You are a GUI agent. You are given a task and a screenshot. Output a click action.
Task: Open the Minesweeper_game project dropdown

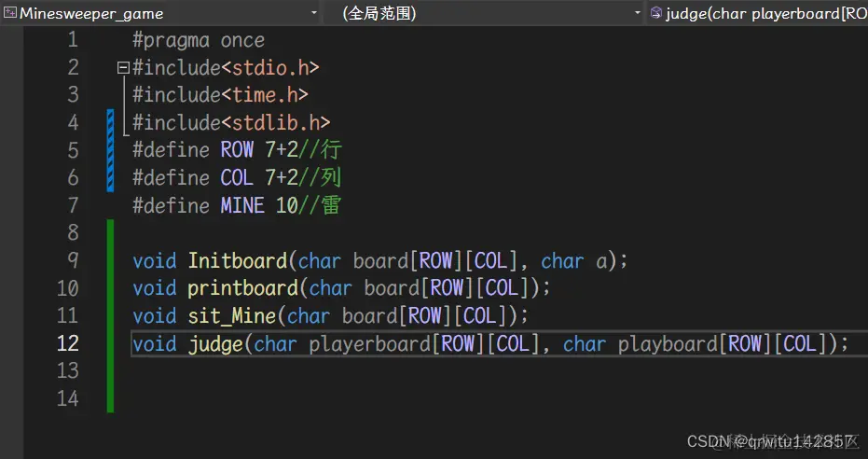click(160, 13)
